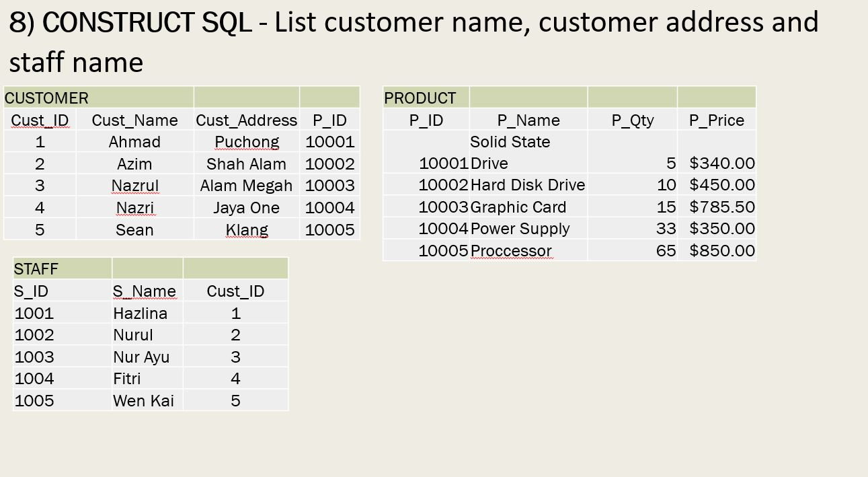
Task: Click customer Nazrul's name cell
Action: pyautogui.click(x=135, y=185)
